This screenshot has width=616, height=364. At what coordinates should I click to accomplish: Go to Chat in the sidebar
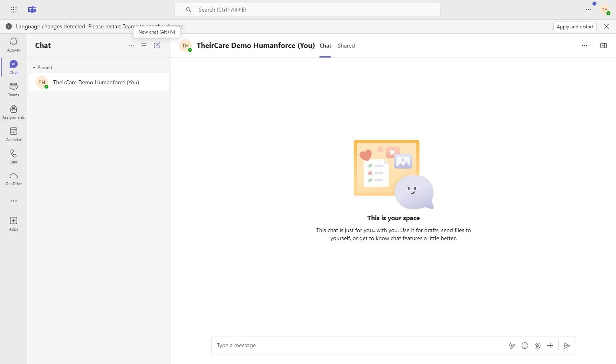click(x=14, y=67)
